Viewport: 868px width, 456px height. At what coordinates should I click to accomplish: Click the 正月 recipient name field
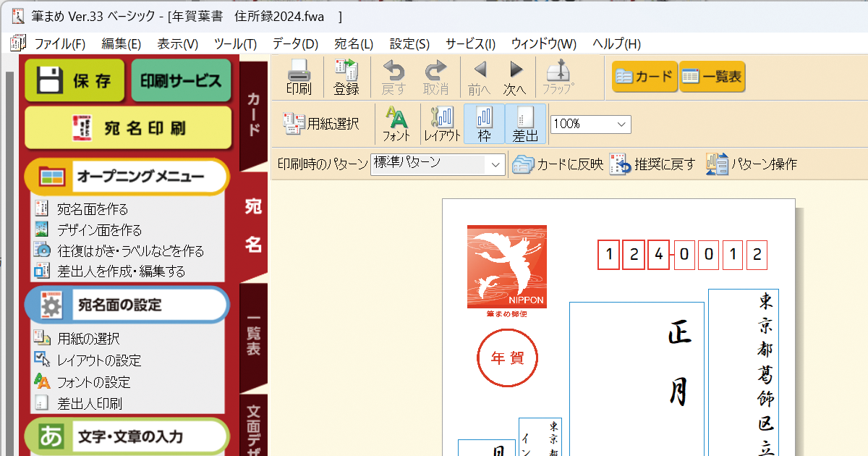click(x=637, y=379)
